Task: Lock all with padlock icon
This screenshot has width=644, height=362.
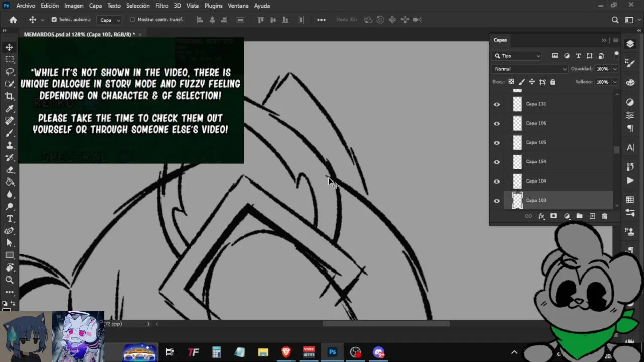Action: point(553,82)
